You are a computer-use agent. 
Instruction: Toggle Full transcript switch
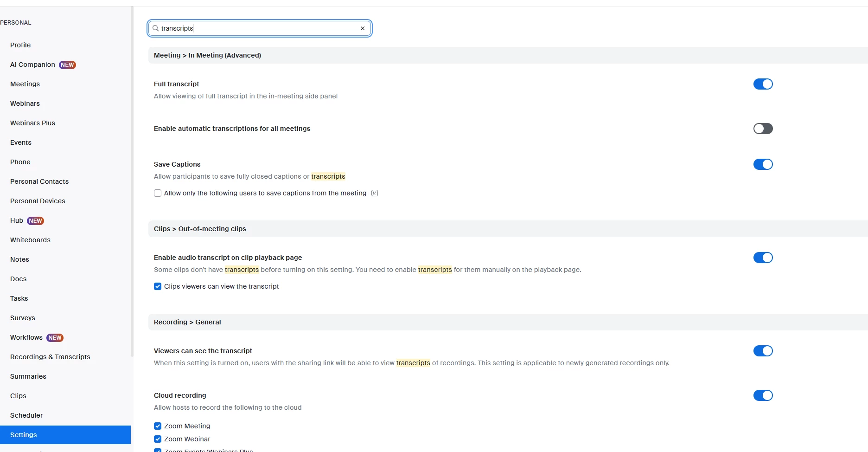pyautogui.click(x=763, y=84)
